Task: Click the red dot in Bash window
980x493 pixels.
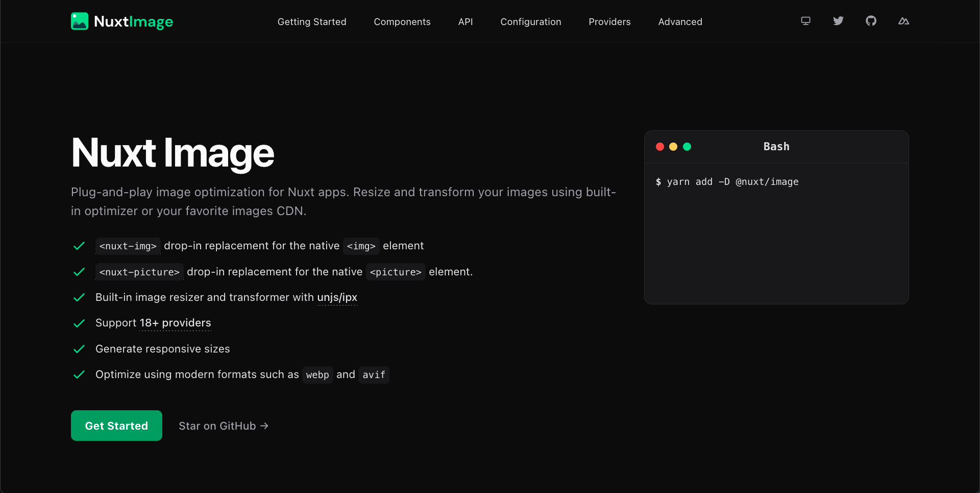Action: click(660, 147)
